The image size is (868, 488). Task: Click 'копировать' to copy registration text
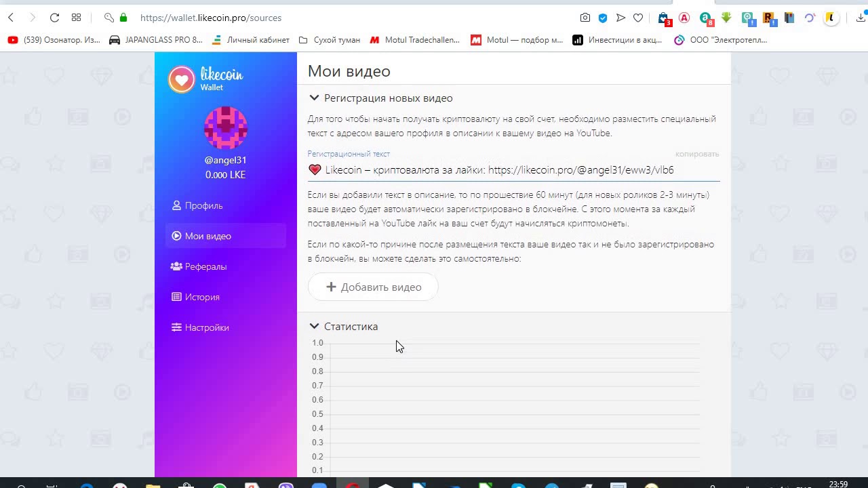click(697, 154)
